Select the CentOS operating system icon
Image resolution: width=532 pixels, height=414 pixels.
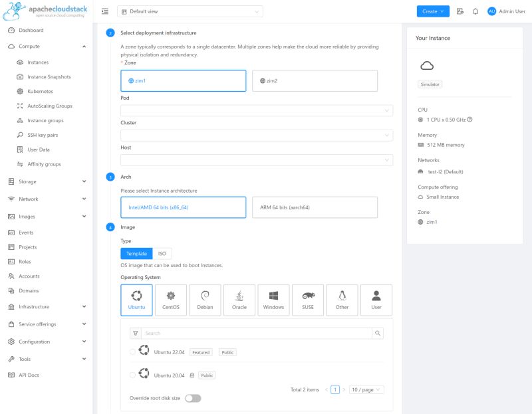[x=171, y=300]
